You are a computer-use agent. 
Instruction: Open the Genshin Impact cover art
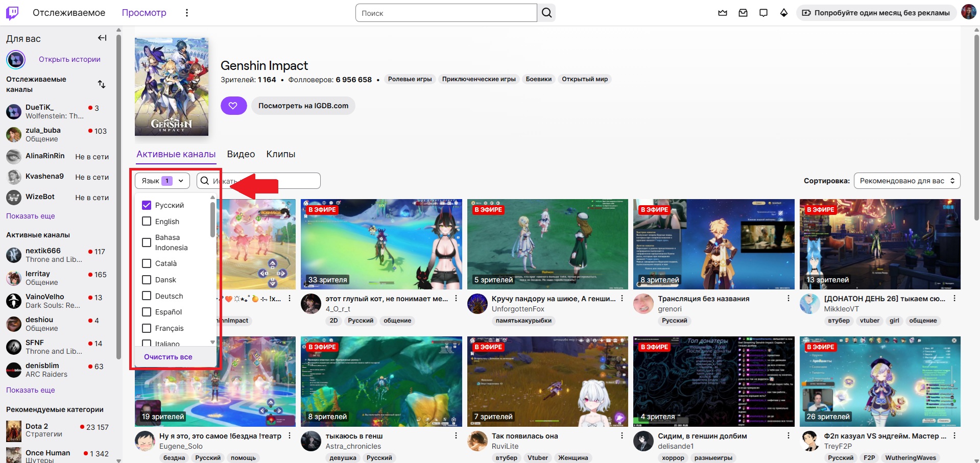pos(172,87)
